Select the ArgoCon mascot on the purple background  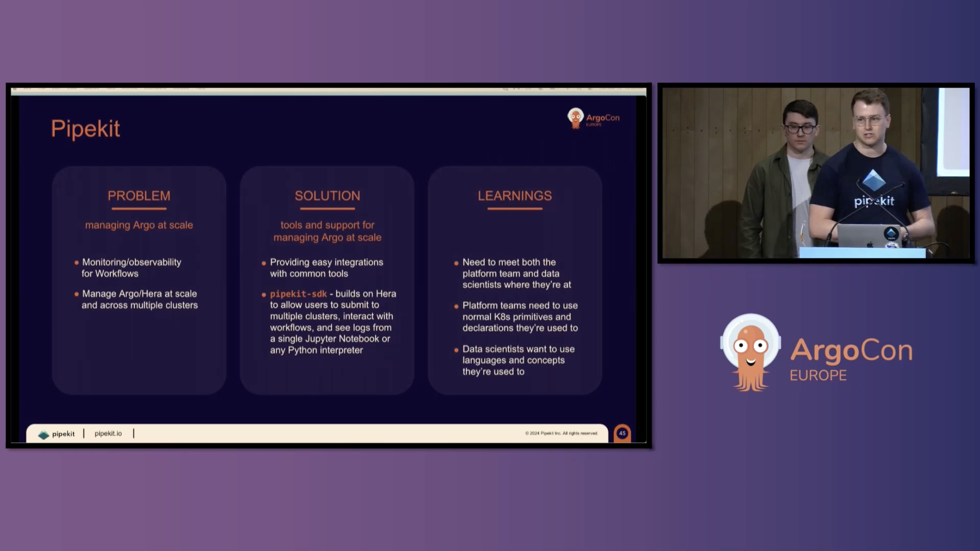click(751, 352)
